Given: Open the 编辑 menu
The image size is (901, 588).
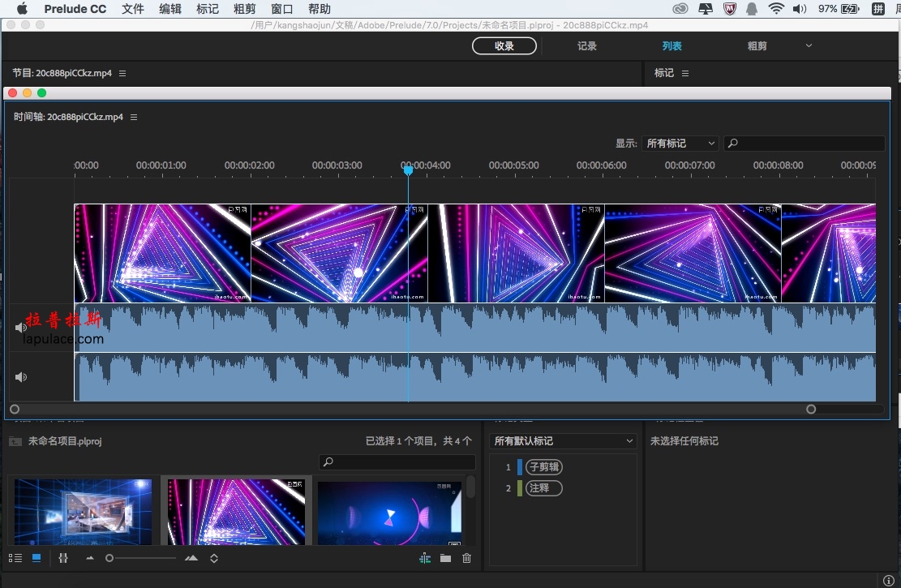Looking at the screenshot, I should 170,9.
